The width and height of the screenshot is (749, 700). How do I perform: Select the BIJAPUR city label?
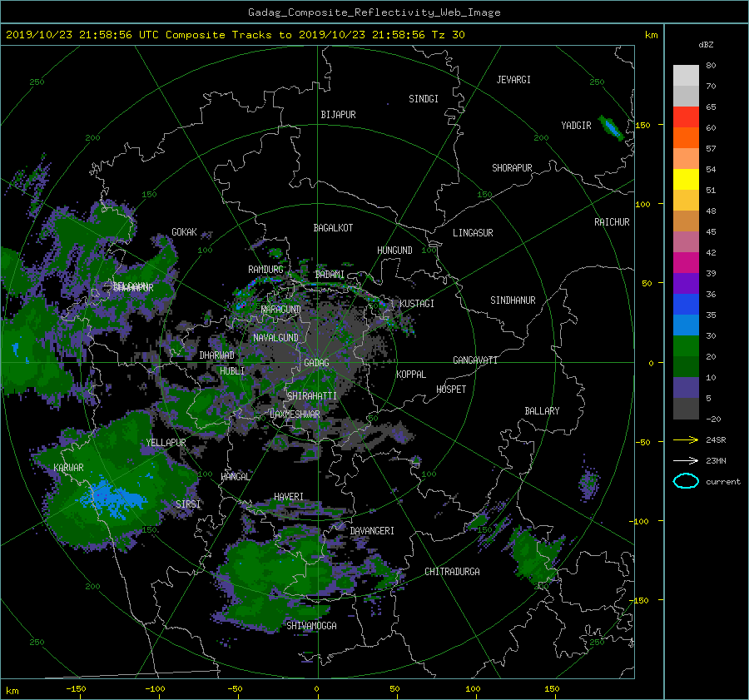tap(338, 115)
